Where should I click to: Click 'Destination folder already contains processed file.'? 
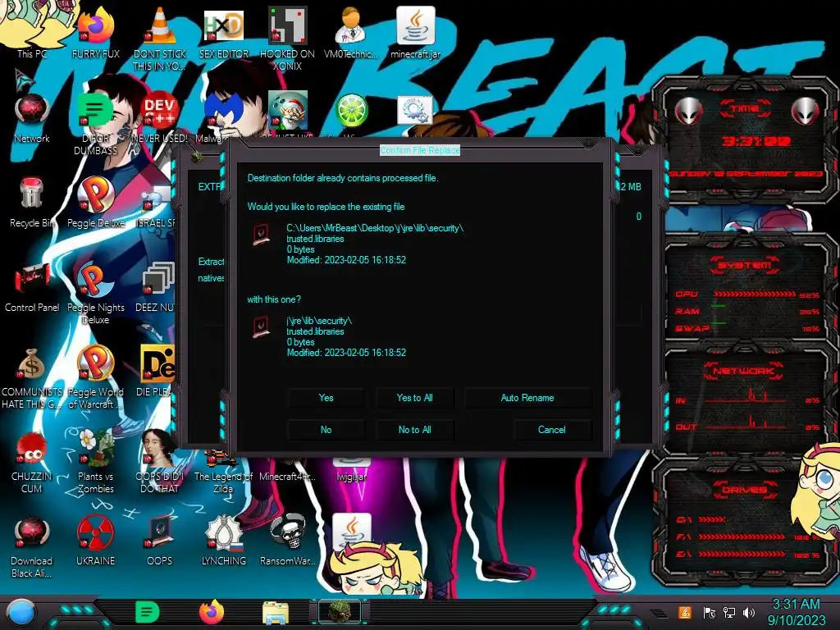point(343,178)
